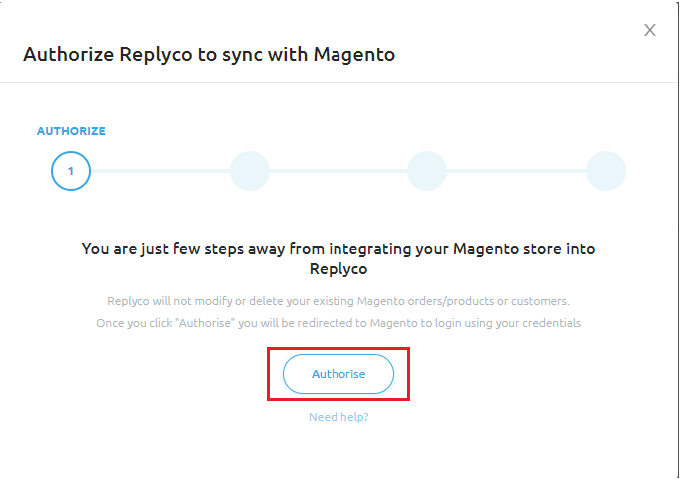Click the 'Replyco will not modify or delete' note
Screen dimensions: 681x483
[x=338, y=301]
